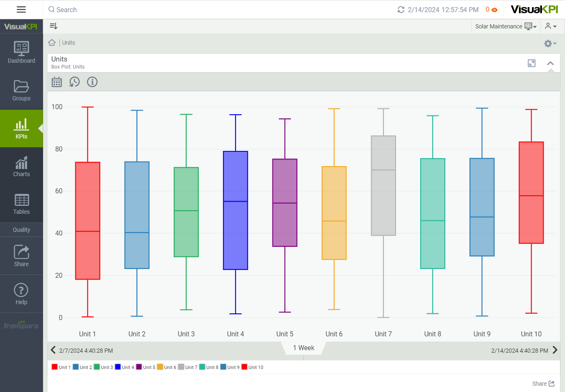Viewport: 565px width, 392px height.
Task: Click the refresh timestamp icon
Action: (401, 10)
